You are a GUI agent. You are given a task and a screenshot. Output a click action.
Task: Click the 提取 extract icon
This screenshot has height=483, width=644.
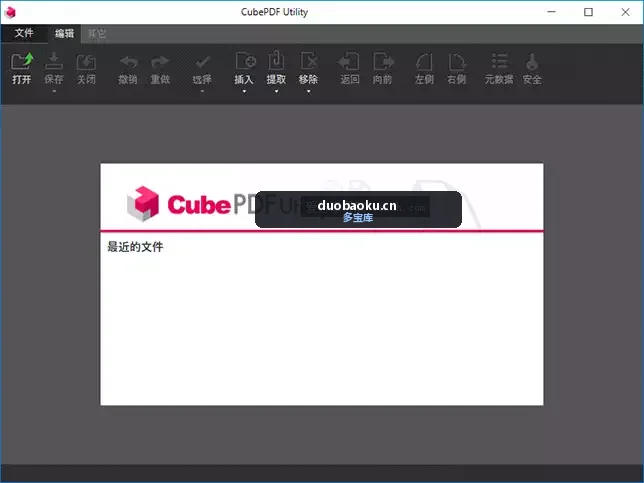[x=276, y=61]
